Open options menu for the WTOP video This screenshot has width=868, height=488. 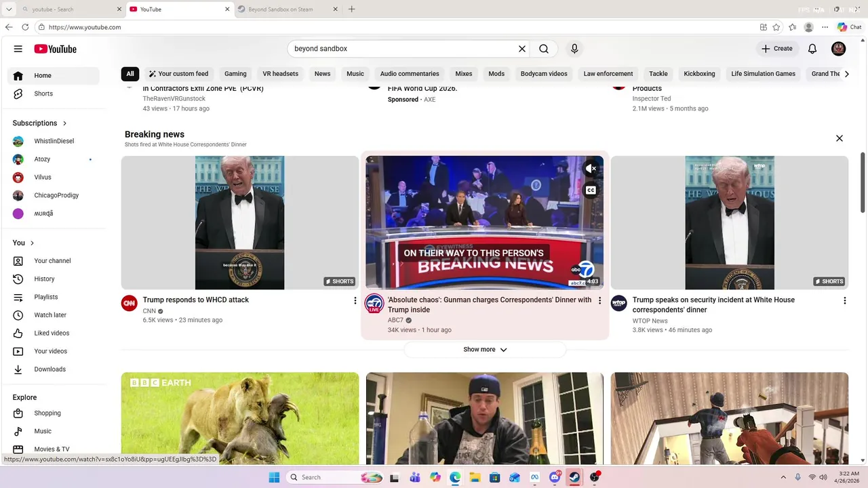click(844, 300)
